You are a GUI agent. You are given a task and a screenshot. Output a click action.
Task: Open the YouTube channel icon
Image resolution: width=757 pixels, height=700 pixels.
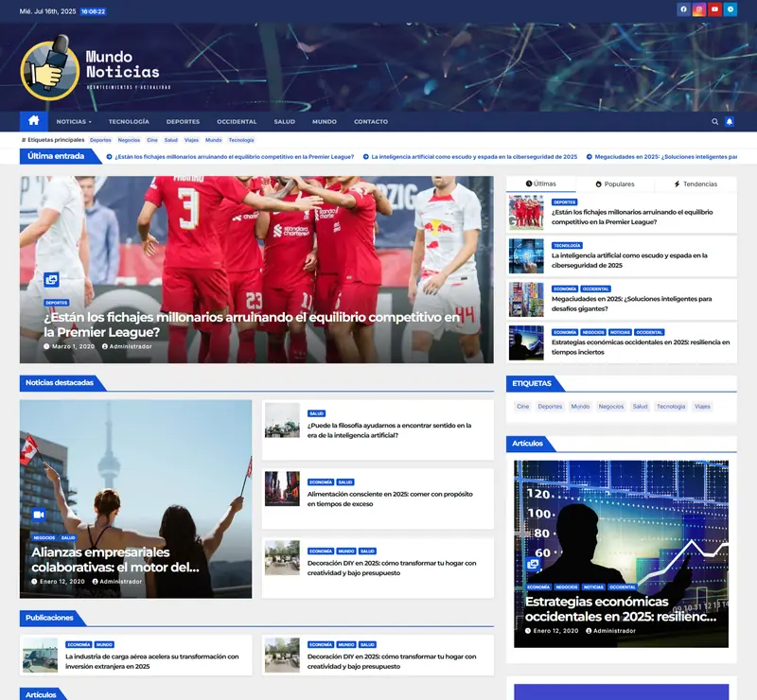(713, 9)
